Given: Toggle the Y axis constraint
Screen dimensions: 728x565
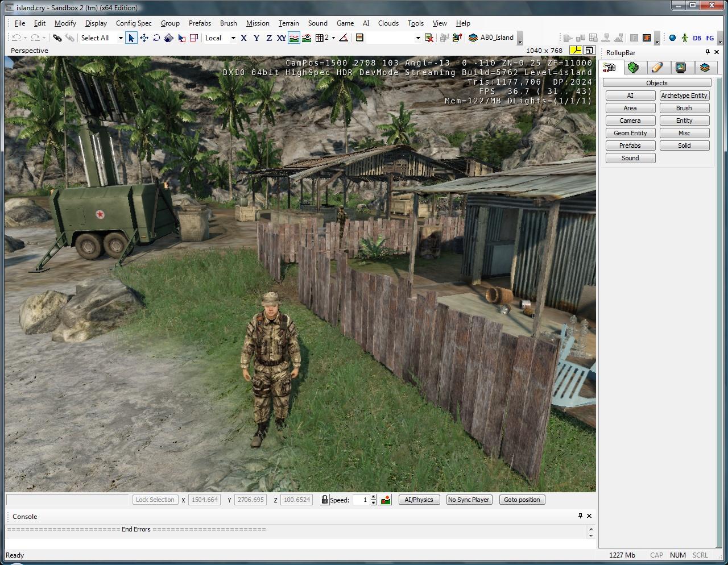Looking at the screenshot, I should click(256, 38).
